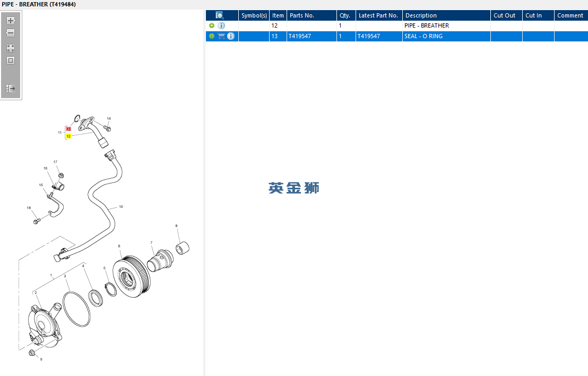Click callout number 6 above the gear
The width and height of the screenshot is (588, 376).
pyautogui.click(x=119, y=246)
